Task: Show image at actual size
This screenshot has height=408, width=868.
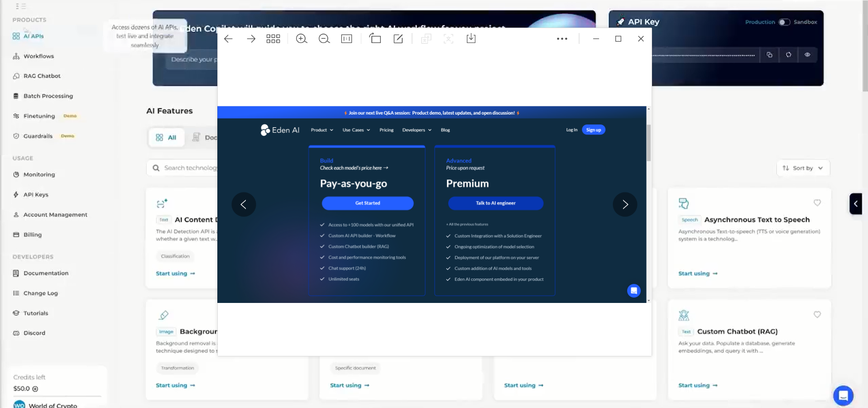Action: [347, 39]
